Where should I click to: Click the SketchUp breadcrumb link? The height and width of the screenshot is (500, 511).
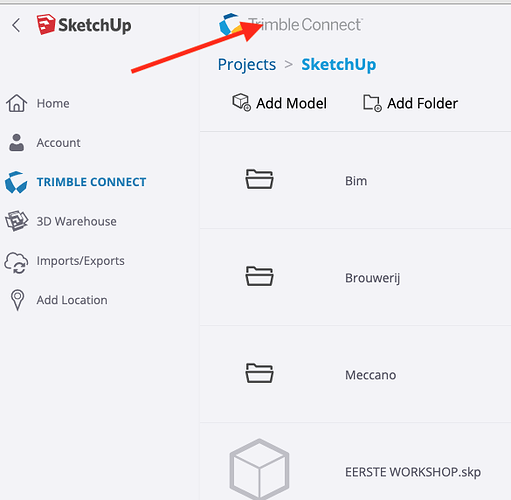pyautogui.click(x=339, y=65)
